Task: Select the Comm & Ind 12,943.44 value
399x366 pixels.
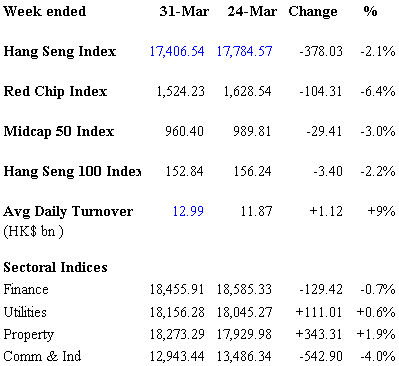Action: (177, 356)
